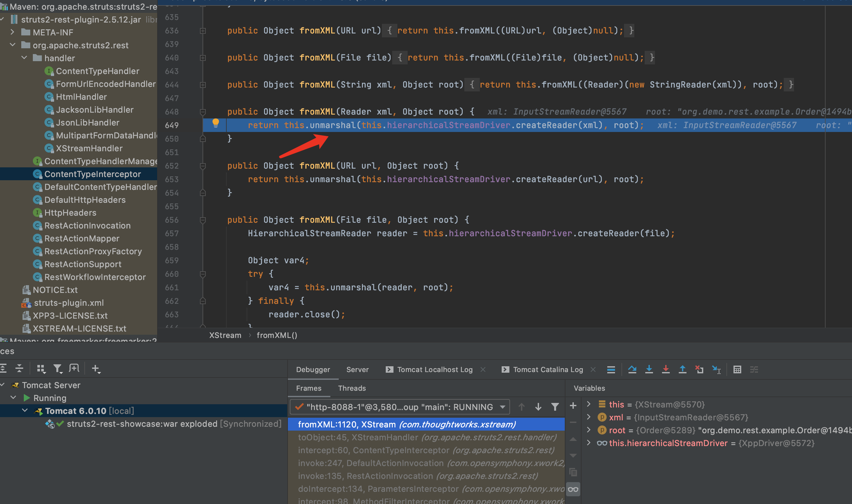Click the red Force Step Into icon
Viewport: 852px width, 504px height.
click(666, 369)
